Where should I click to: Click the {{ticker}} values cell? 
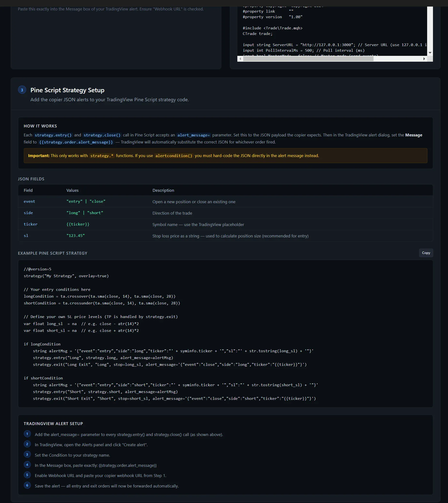pyautogui.click(x=78, y=224)
